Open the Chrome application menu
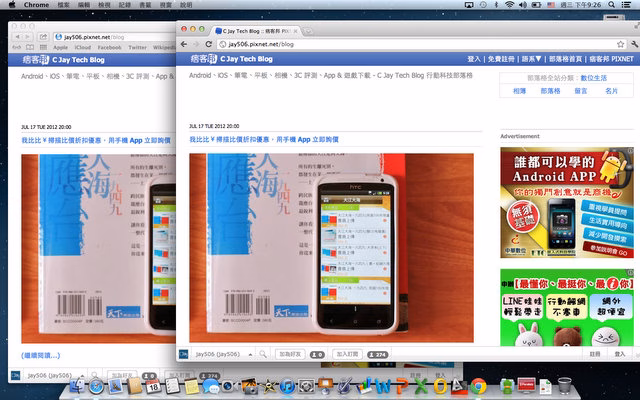This screenshot has width=640, height=400. [x=36, y=5]
